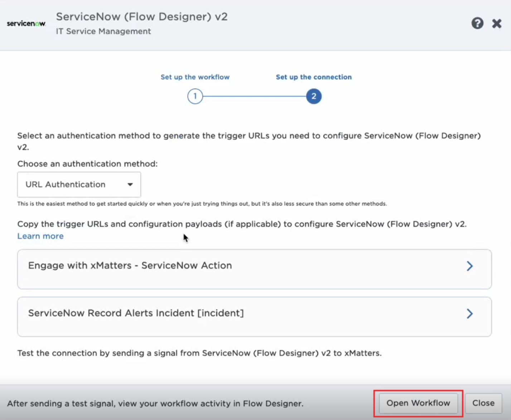Screen dimensions: 511x420
Task: Click the 'Set up the workflow' step label
Action: (x=195, y=77)
